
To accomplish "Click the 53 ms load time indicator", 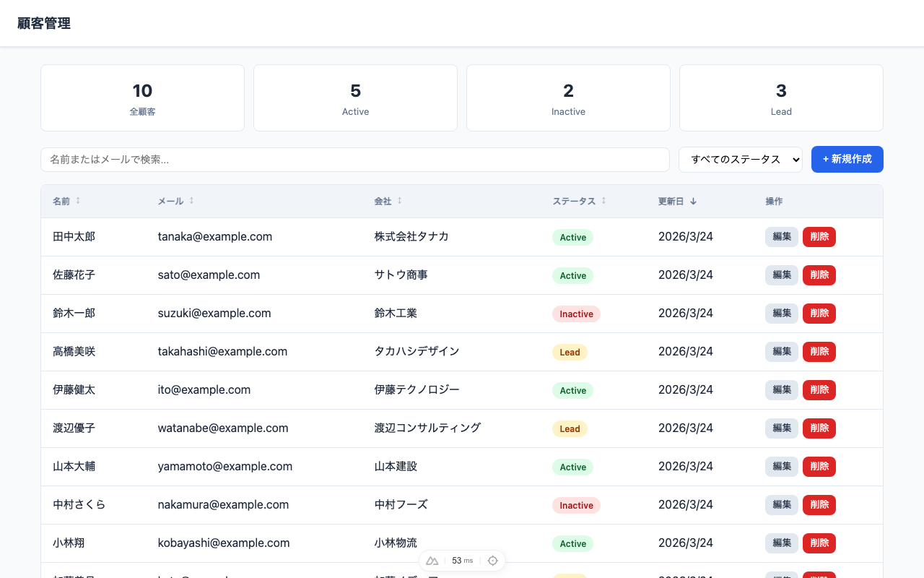I will coord(462,561).
